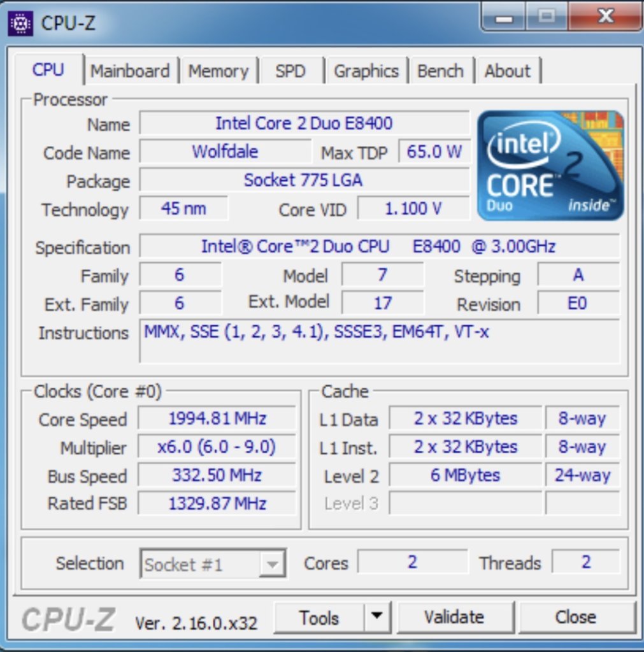Click the Model value 7

pyautogui.click(x=382, y=274)
